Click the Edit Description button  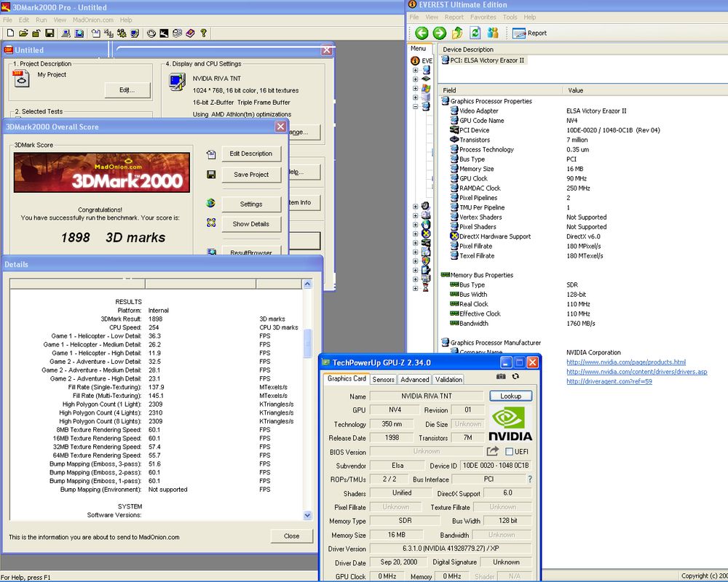click(250, 154)
